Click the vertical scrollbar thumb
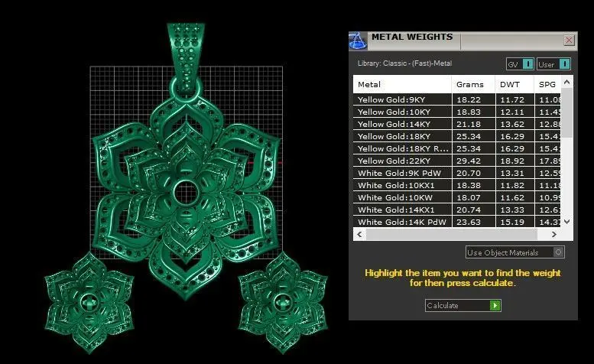This screenshot has width=594, height=364. pyautogui.click(x=566, y=113)
